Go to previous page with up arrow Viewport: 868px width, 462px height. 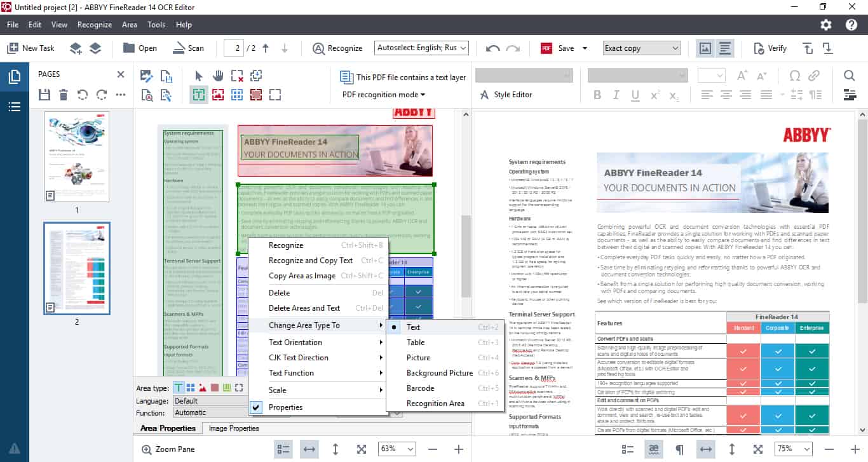coord(266,48)
